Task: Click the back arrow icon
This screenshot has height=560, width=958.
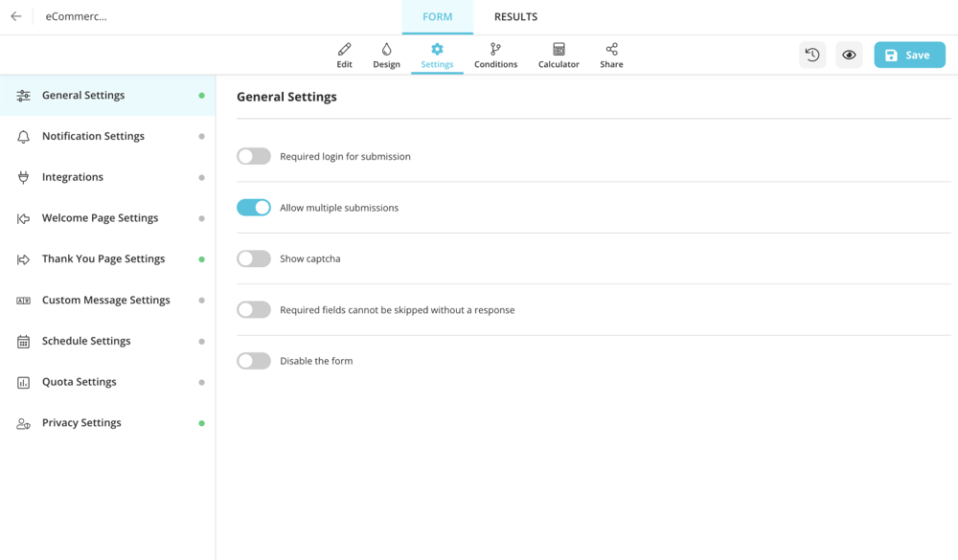Action: (16, 16)
